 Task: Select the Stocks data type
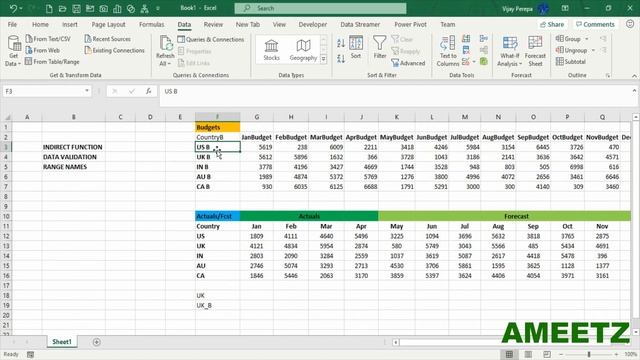click(x=271, y=50)
